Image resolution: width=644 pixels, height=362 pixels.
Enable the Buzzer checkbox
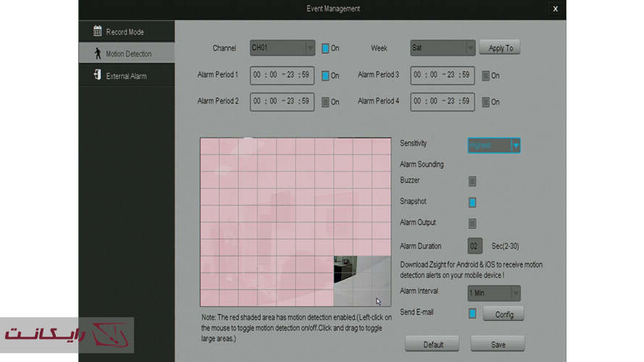(472, 182)
